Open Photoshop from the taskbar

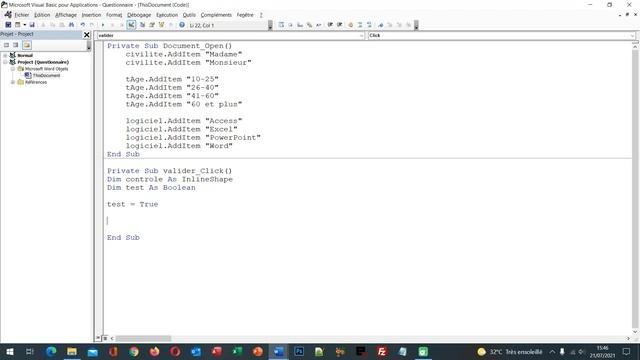coord(299,351)
